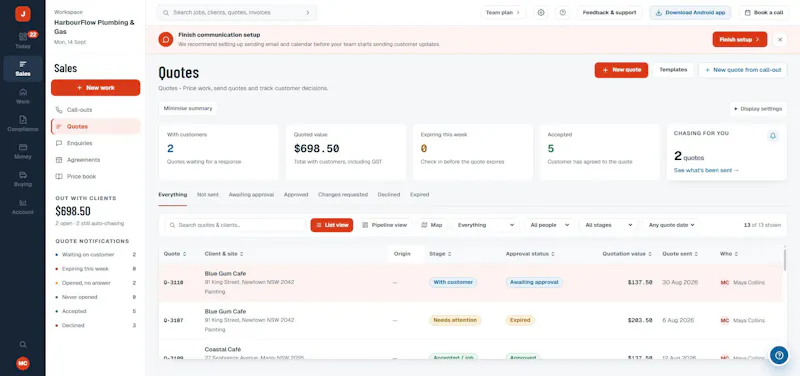Switch to the Expired tab

pos(419,195)
